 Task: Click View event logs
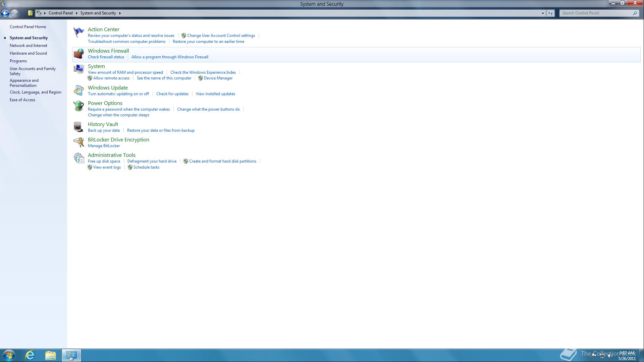point(107,167)
